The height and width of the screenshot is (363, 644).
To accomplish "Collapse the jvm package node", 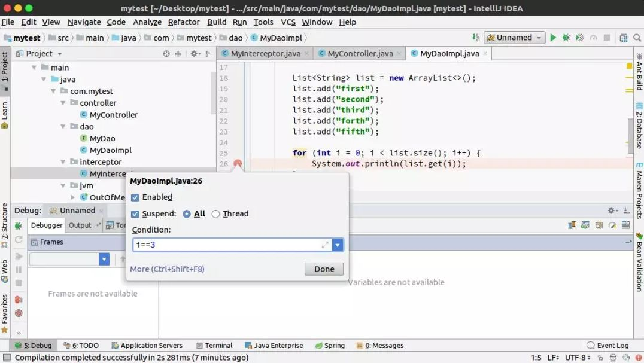I will [63, 186].
